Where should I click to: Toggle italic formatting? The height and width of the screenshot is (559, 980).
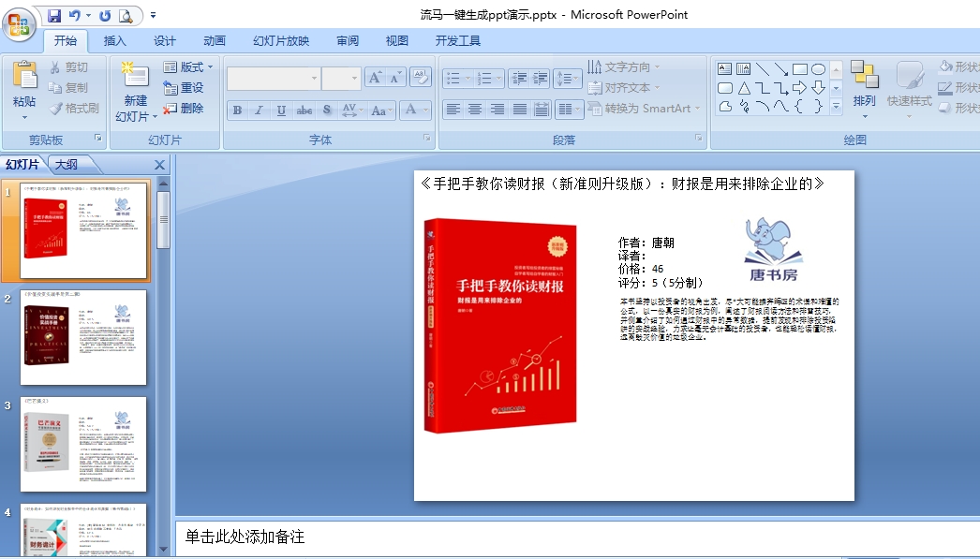(259, 110)
